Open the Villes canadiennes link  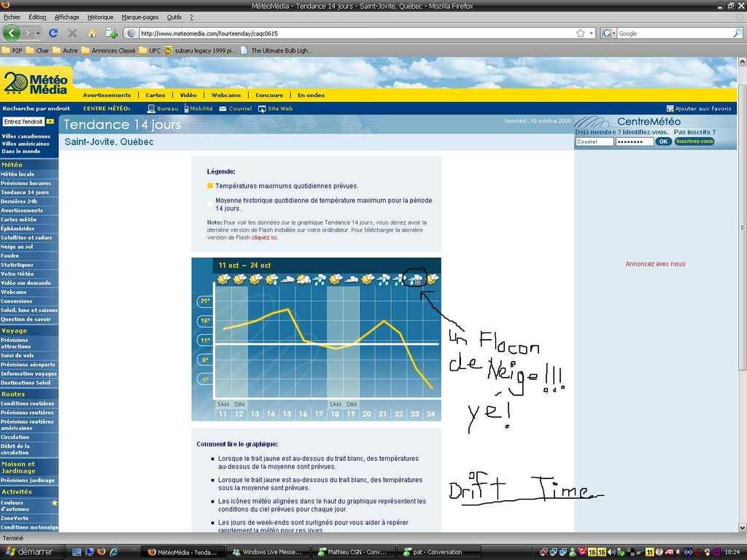tap(26, 136)
